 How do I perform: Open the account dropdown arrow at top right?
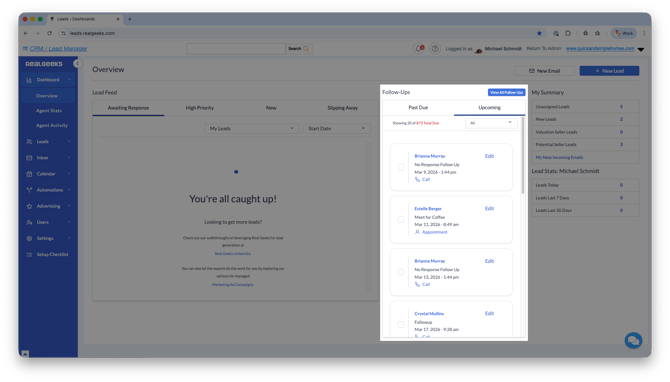tap(641, 50)
